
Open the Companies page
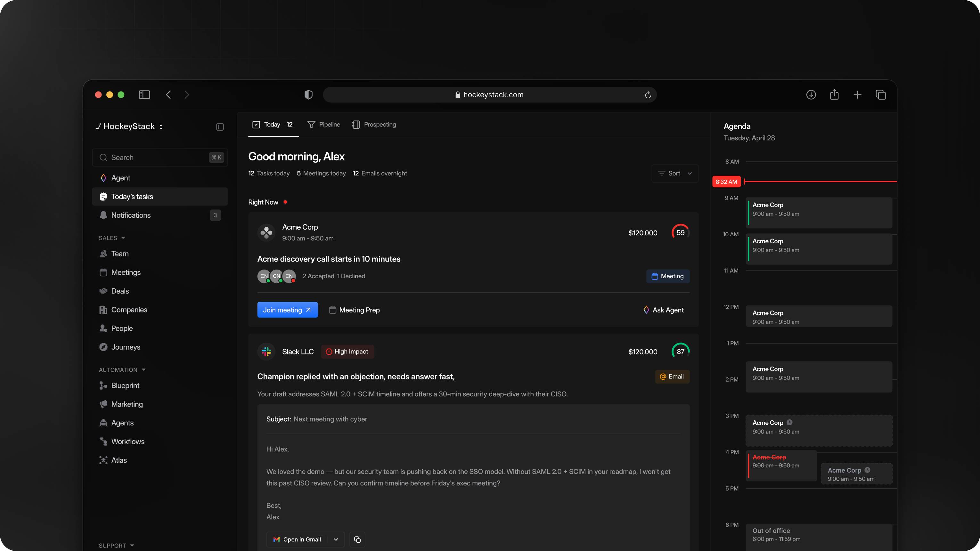coord(160,310)
